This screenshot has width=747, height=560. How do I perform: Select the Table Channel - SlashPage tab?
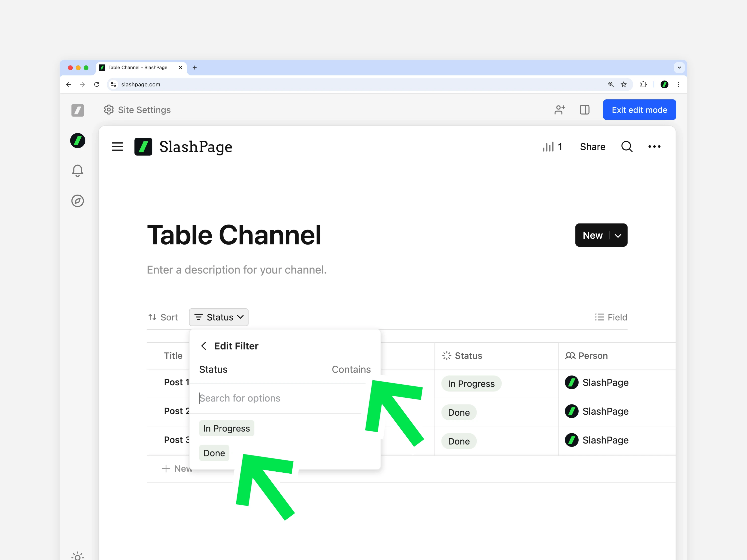(x=141, y=67)
